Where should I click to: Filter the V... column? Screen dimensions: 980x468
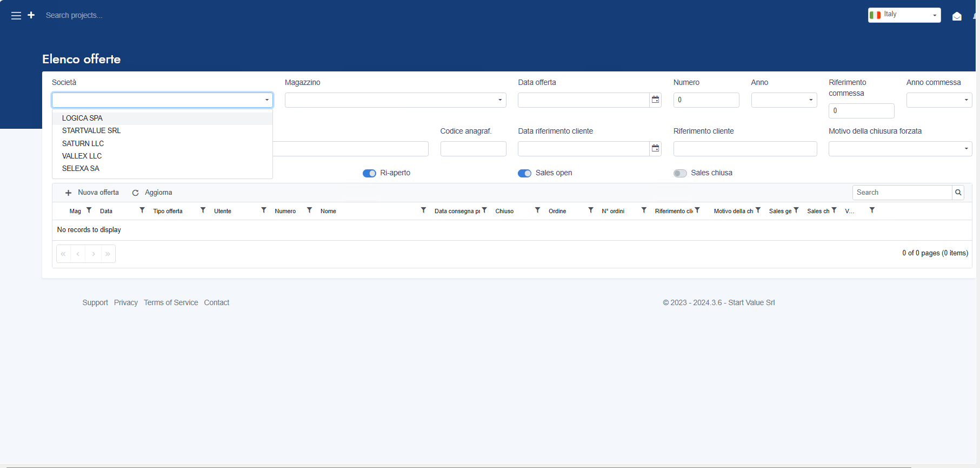872,210
